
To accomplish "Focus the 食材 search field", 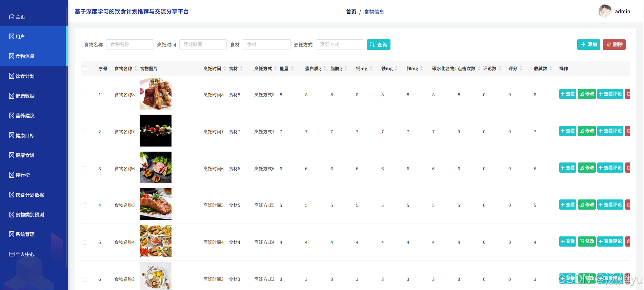I will pyautogui.click(x=266, y=44).
